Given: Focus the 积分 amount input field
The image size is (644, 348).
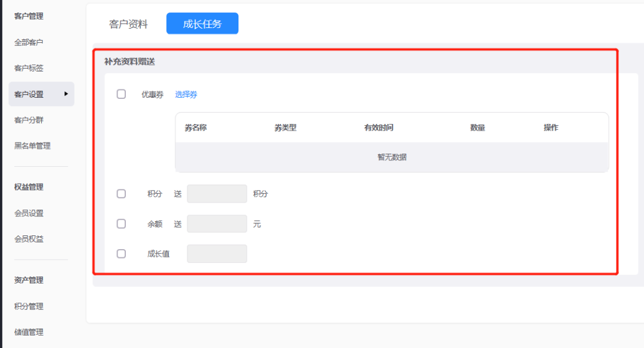Looking at the screenshot, I should (x=217, y=194).
